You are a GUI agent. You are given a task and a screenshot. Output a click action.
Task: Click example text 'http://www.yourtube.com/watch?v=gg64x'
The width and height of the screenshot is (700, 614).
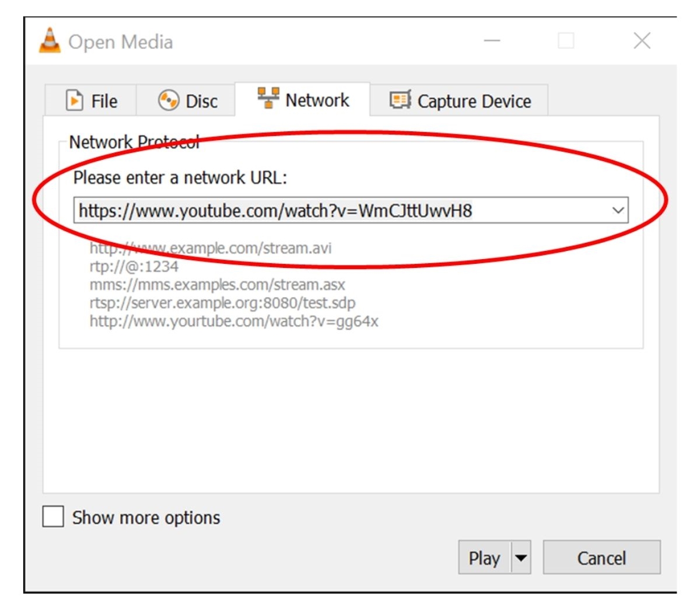click(x=234, y=321)
